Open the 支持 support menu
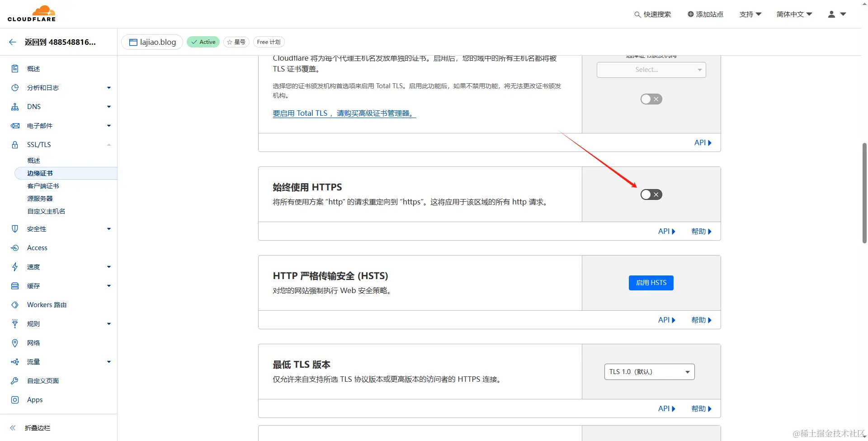Screen dimensions: 868x441 coord(750,14)
